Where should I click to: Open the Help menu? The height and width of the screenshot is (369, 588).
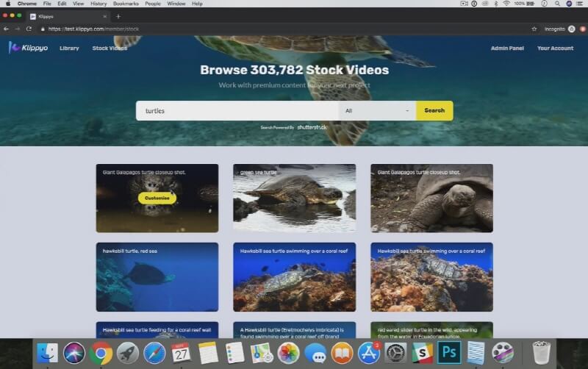(x=197, y=4)
